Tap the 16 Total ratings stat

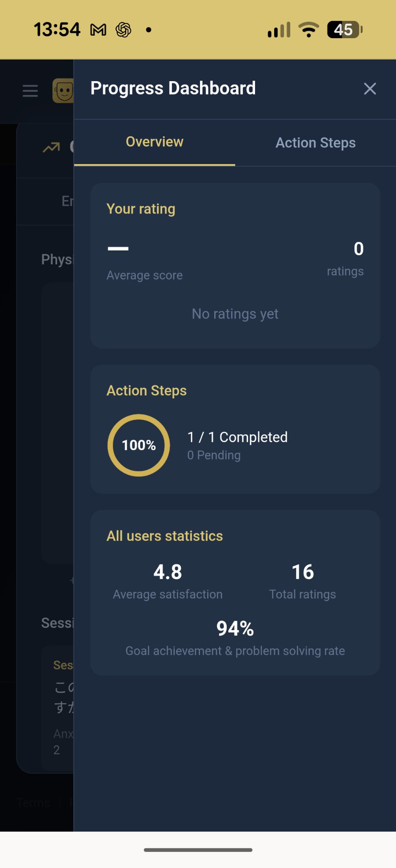[302, 581]
